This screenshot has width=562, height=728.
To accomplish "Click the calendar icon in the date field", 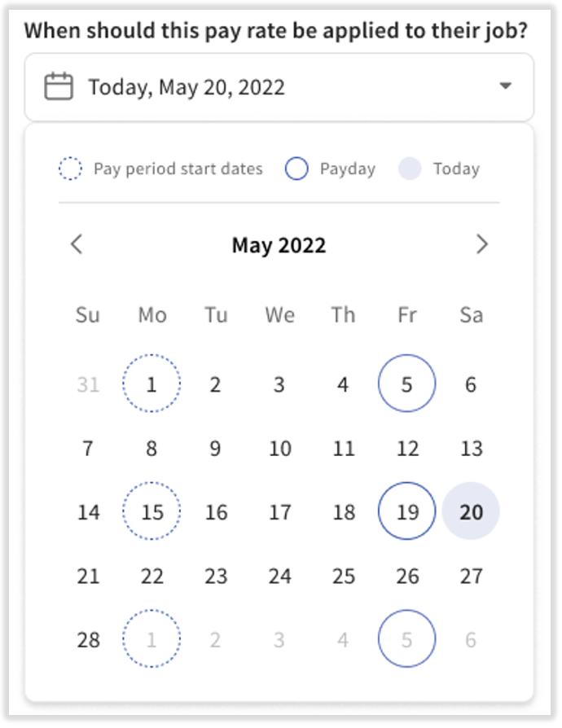I will [55, 85].
